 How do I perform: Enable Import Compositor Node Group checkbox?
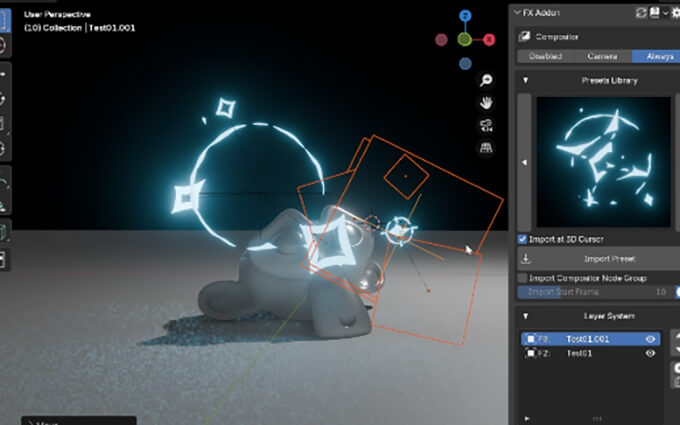522,278
